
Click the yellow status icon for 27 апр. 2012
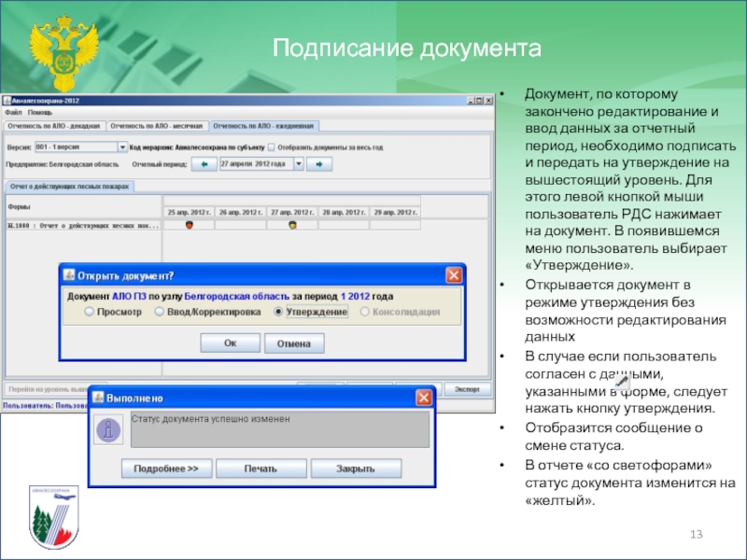pyautogui.click(x=292, y=225)
